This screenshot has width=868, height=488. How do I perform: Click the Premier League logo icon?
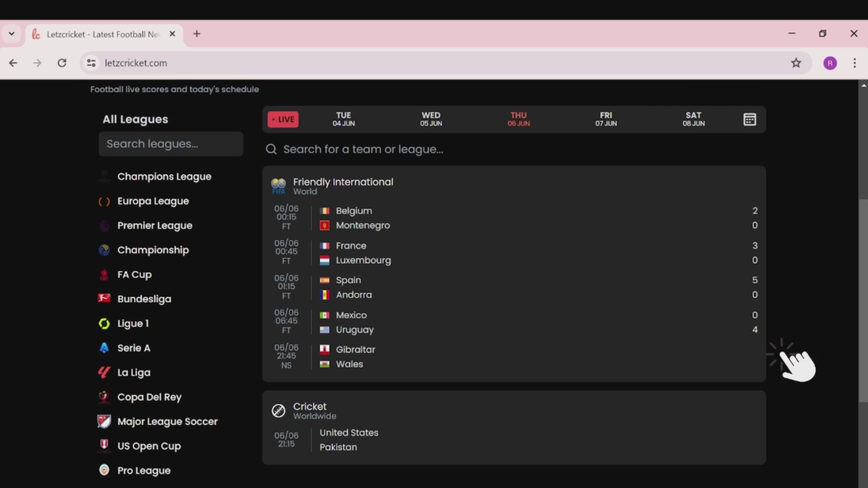click(104, 225)
